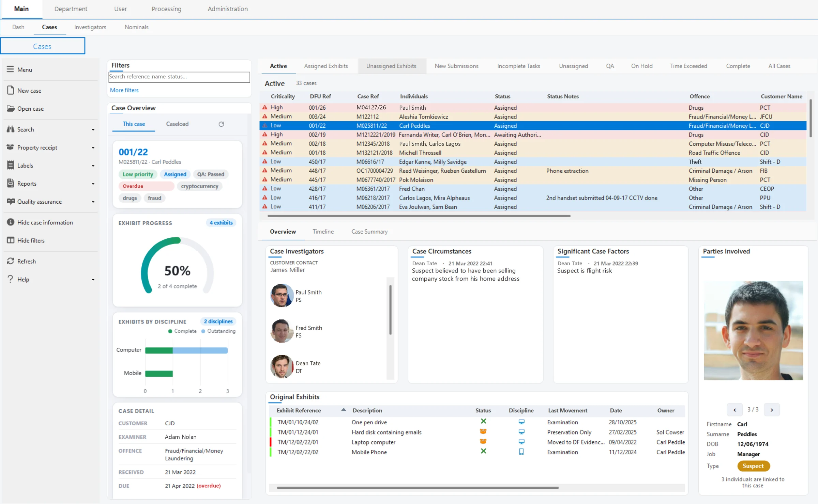The image size is (818, 504).
Task: Select the Unassigned Exhibits tab
Action: [x=391, y=66]
